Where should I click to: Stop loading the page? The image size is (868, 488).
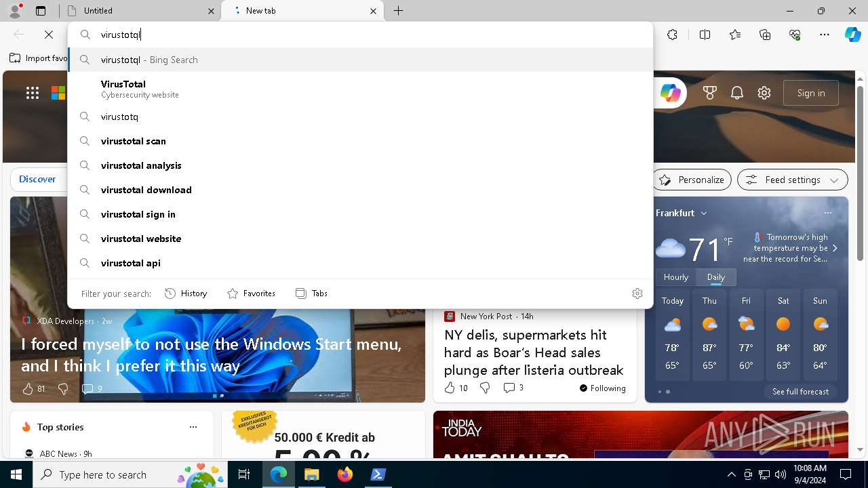(x=49, y=35)
